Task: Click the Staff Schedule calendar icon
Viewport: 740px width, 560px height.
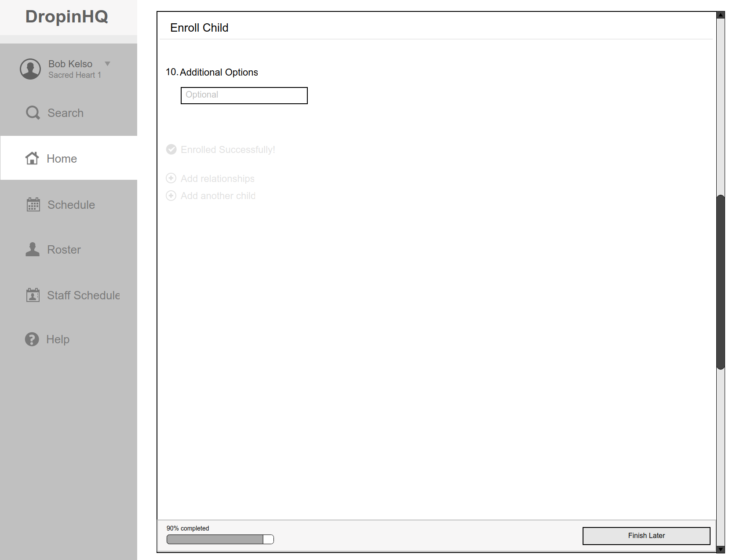Action: (33, 295)
